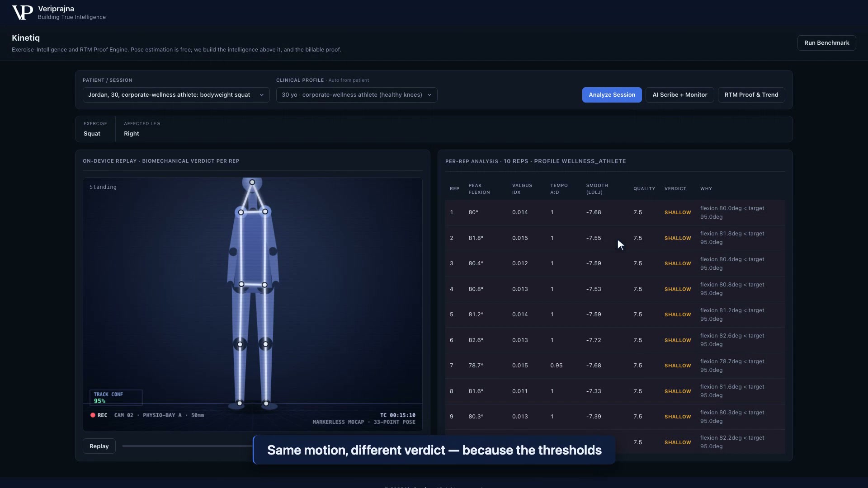868x488 pixels.
Task: Click smoothness value -7.72 in rep 6
Action: pos(594,340)
